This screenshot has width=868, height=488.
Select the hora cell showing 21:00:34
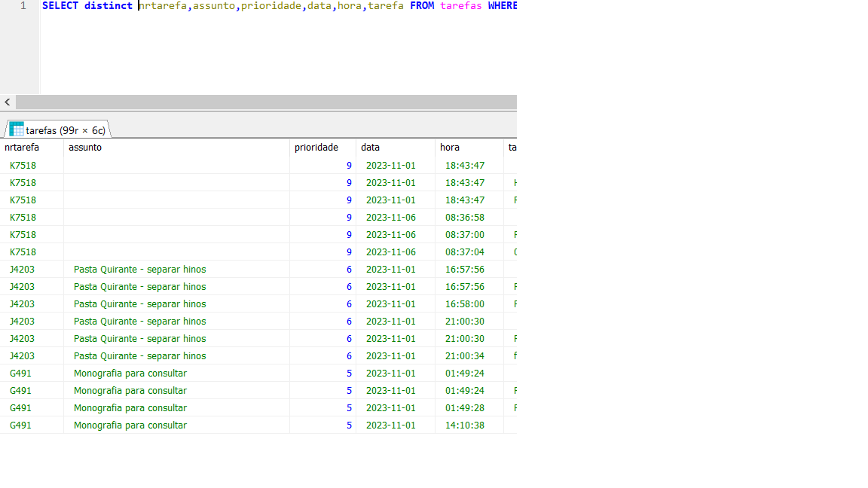click(x=464, y=356)
